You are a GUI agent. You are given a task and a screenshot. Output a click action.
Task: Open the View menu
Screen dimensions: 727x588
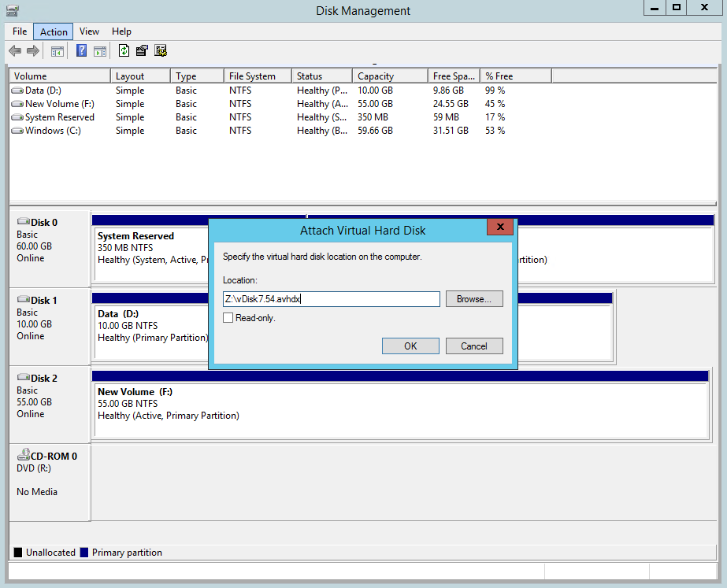[89, 31]
